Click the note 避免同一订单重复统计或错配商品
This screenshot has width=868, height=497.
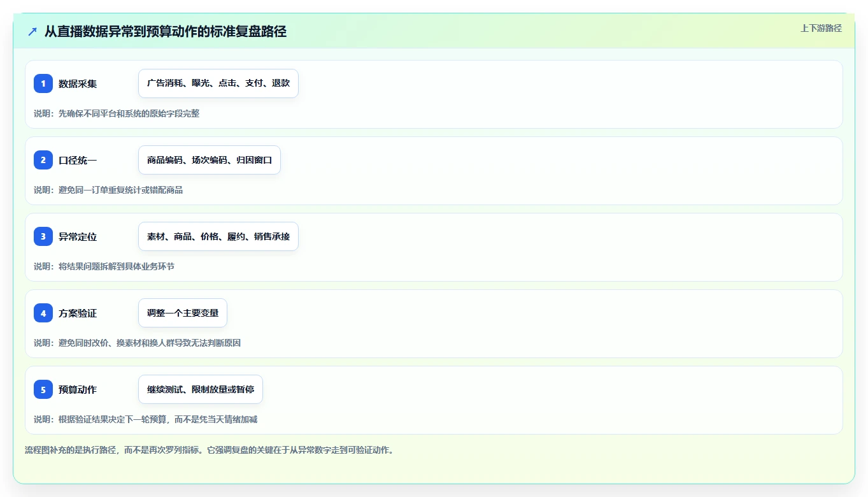108,190
